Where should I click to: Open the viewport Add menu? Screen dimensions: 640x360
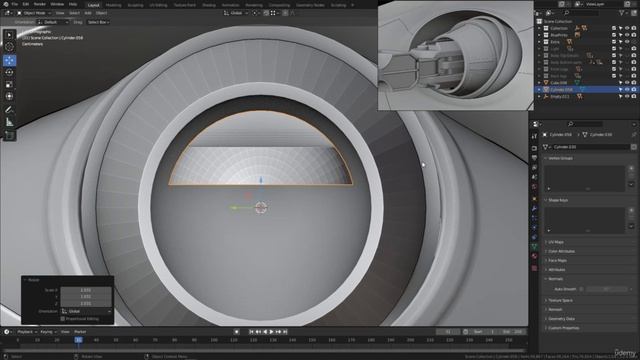point(88,13)
